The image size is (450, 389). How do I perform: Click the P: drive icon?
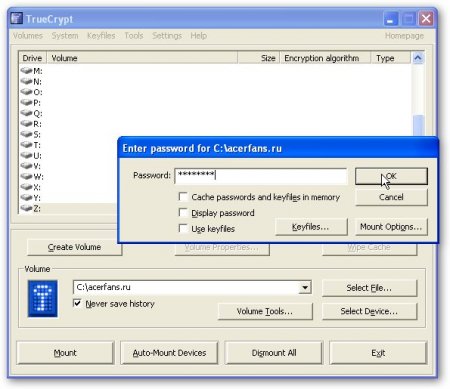pyautogui.click(x=26, y=102)
